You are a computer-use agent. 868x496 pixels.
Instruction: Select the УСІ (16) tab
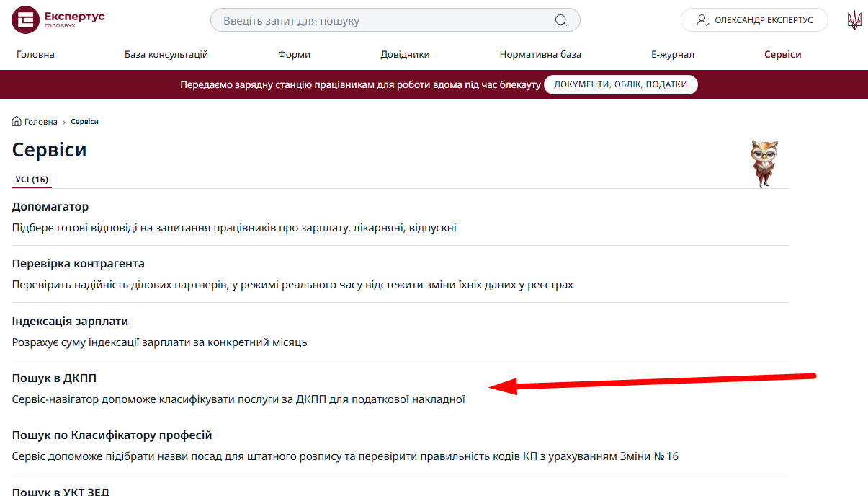click(32, 180)
